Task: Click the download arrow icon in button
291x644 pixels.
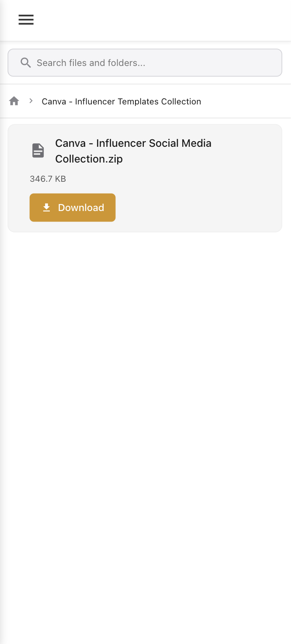Action: 46,208
